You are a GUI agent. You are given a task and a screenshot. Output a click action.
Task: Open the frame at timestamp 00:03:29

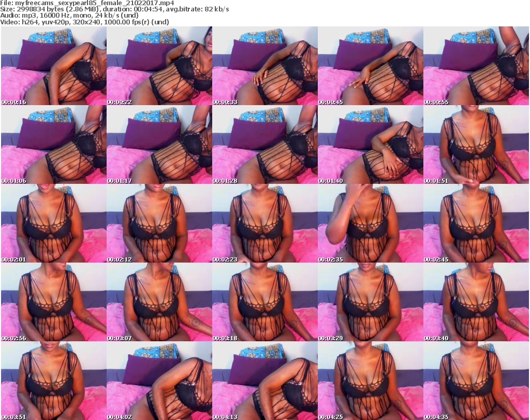tap(371, 302)
